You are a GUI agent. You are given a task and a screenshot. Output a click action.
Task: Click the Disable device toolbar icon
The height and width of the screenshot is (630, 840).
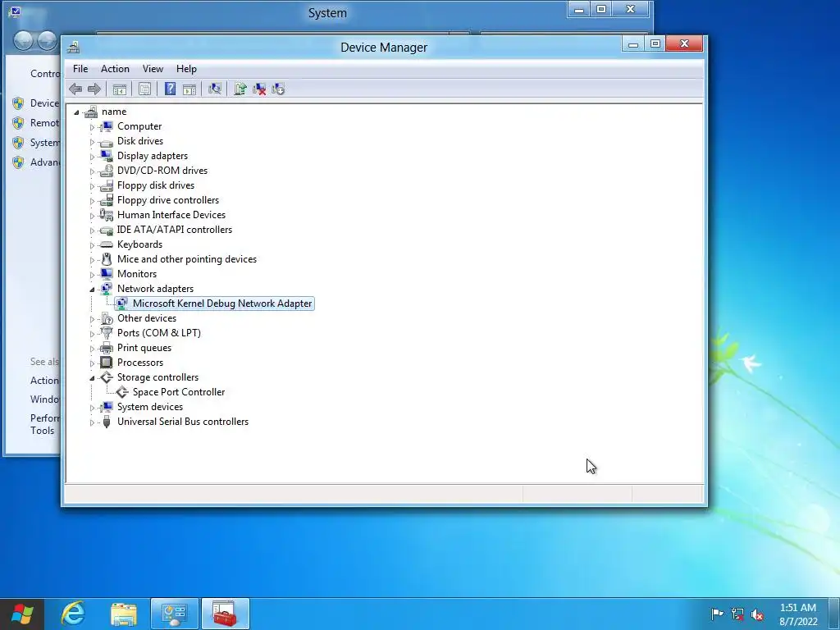pos(278,89)
